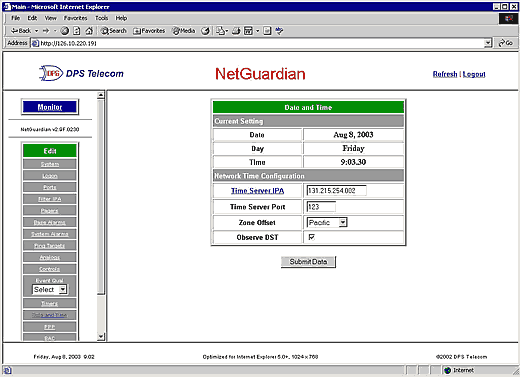Click the Time Server IPA input field
Image resolution: width=520 pixels, height=377 pixels.
336,191
